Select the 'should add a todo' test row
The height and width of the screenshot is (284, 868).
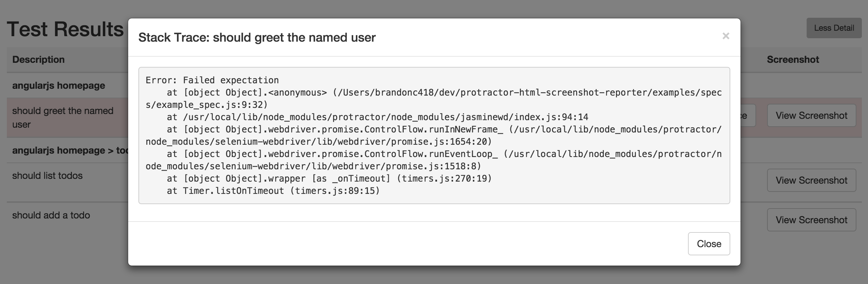(x=50, y=215)
